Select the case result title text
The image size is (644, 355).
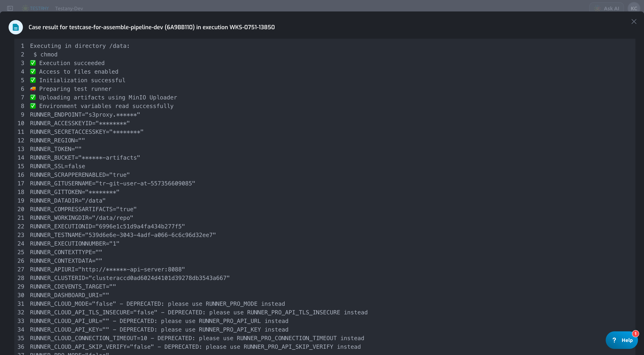tap(152, 27)
